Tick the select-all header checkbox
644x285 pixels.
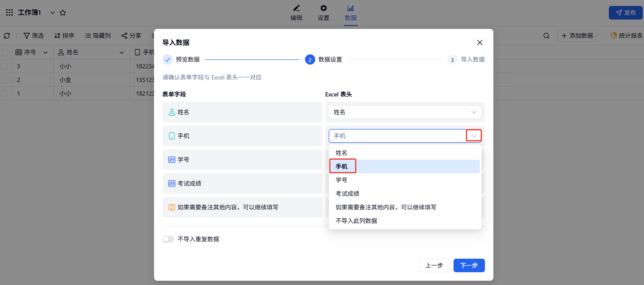point(5,52)
